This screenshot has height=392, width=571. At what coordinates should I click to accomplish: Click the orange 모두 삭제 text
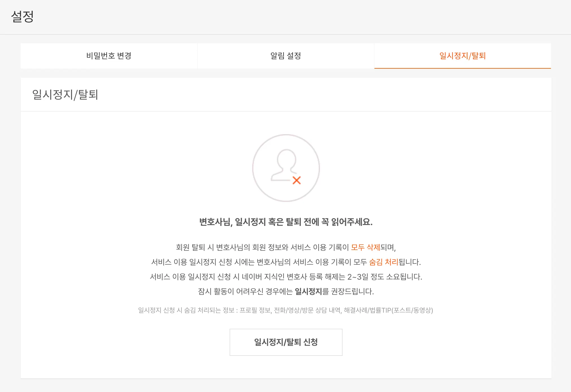click(x=365, y=247)
